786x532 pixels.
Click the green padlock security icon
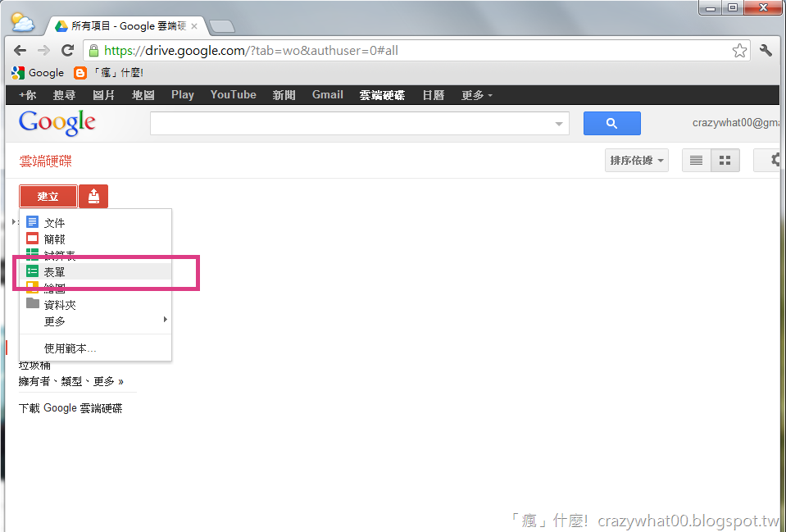pyautogui.click(x=93, y=50)
